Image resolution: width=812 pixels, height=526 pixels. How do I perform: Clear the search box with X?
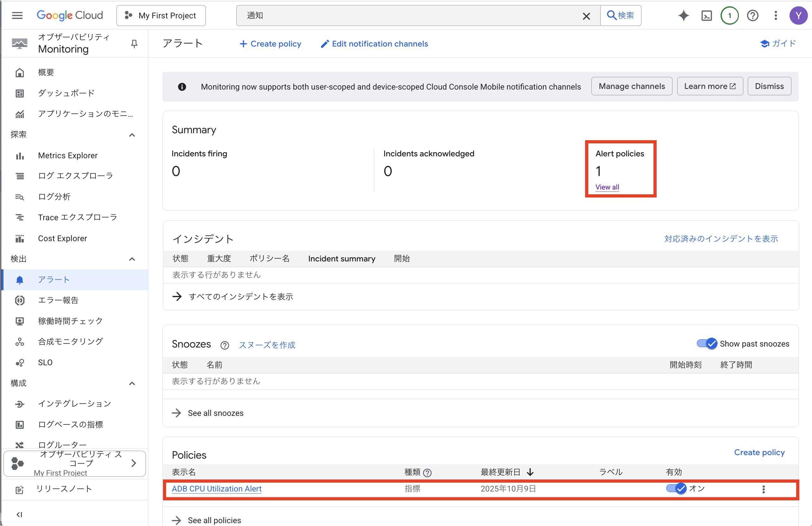pos(586,16)
